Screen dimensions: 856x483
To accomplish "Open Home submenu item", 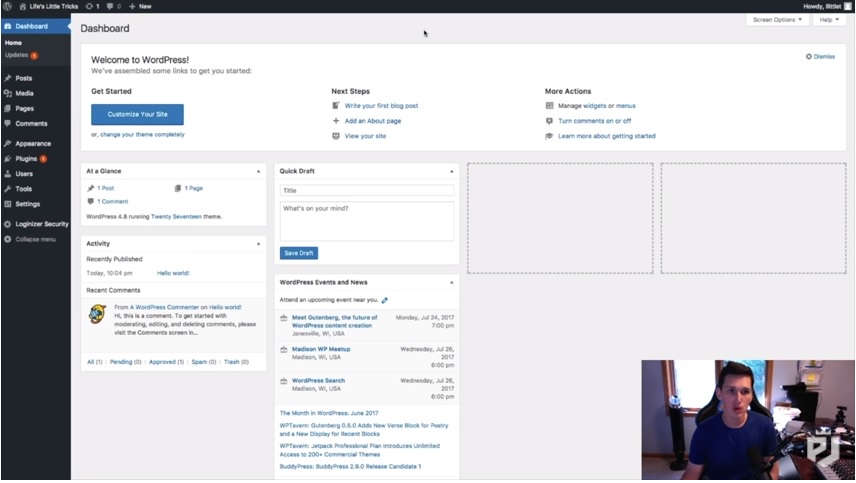I will 13,43.
